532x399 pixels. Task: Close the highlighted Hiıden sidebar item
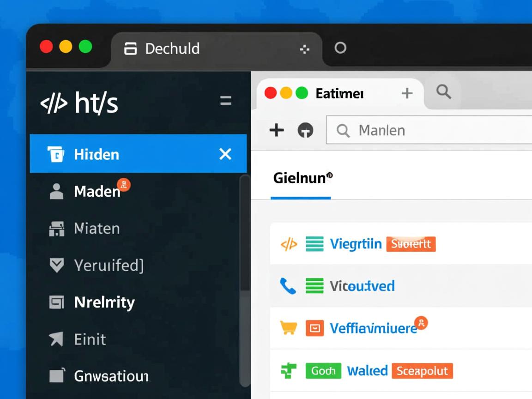[225, 154]
